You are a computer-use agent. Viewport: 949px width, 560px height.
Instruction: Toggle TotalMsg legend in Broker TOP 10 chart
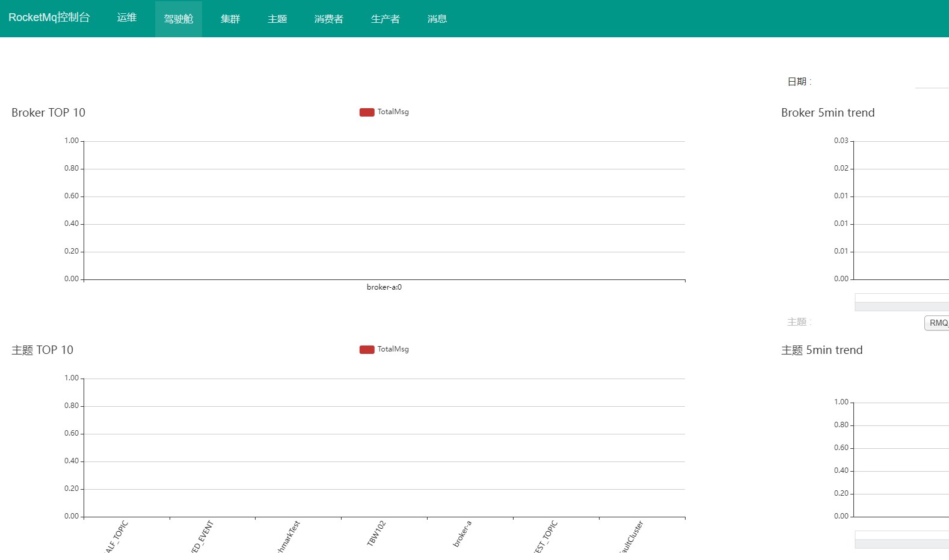point(384,112)
